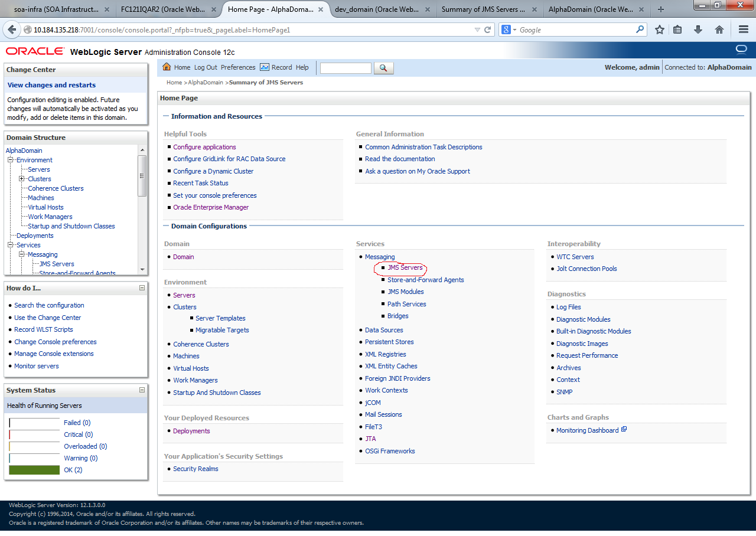Click the console search text field
Screen dimensions: 756x536
(x=346, y=68)
